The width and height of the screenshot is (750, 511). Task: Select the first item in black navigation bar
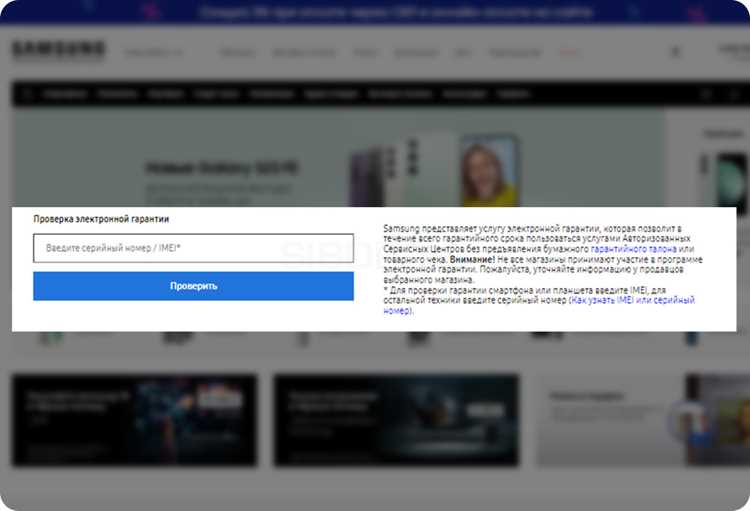65,94
